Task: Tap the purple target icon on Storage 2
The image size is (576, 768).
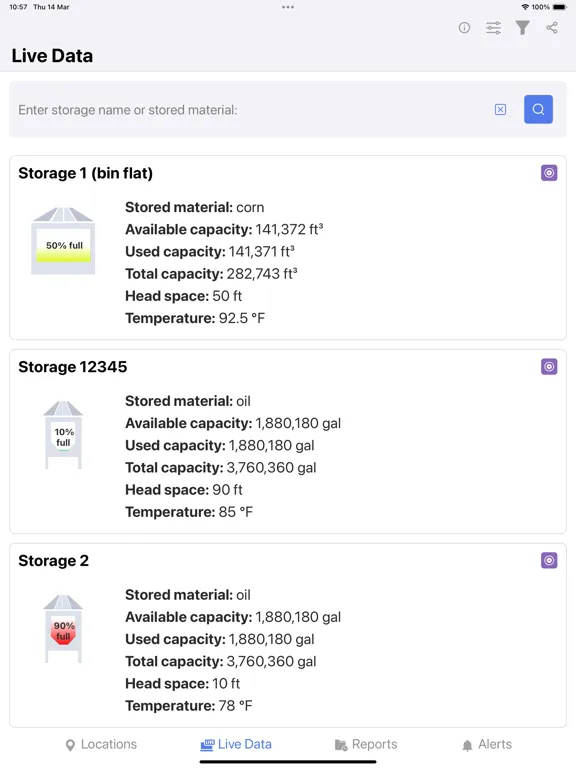Action: click(x=549, y=560)
